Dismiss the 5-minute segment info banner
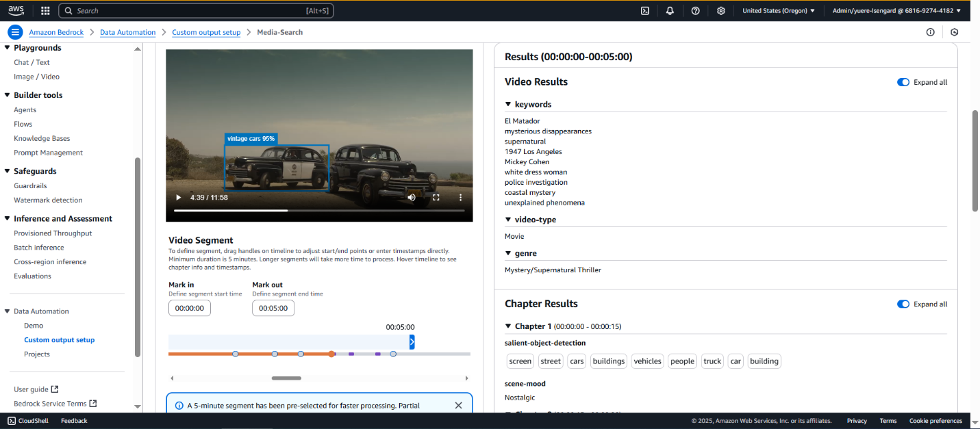Viewport: 980px width, 429px height. pyautogui.click(x=458, y=405)
